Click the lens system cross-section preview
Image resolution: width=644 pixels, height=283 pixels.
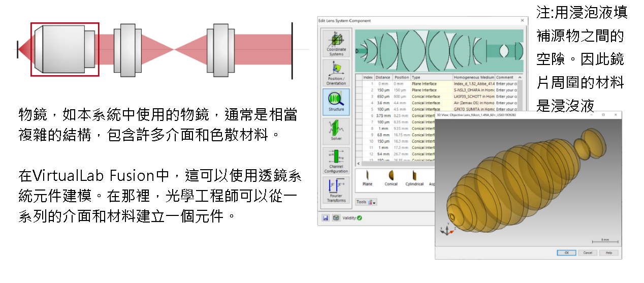(439, 51)
